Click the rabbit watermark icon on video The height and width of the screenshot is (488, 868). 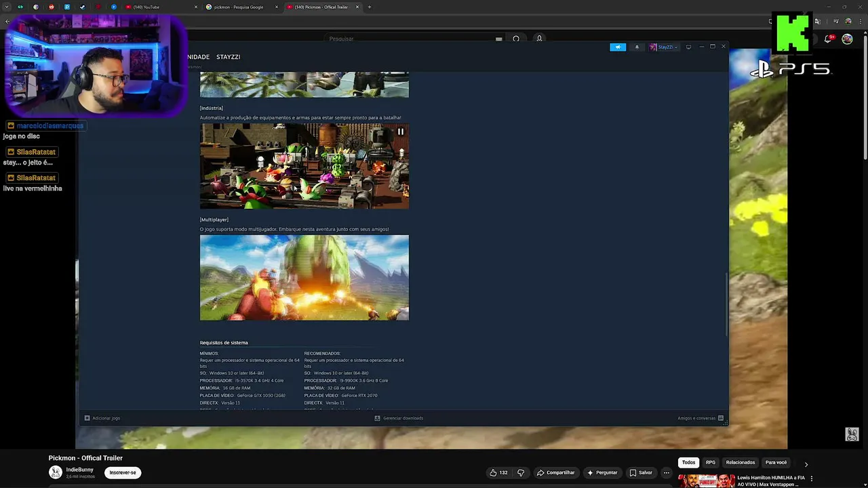[x=852, y=434]
